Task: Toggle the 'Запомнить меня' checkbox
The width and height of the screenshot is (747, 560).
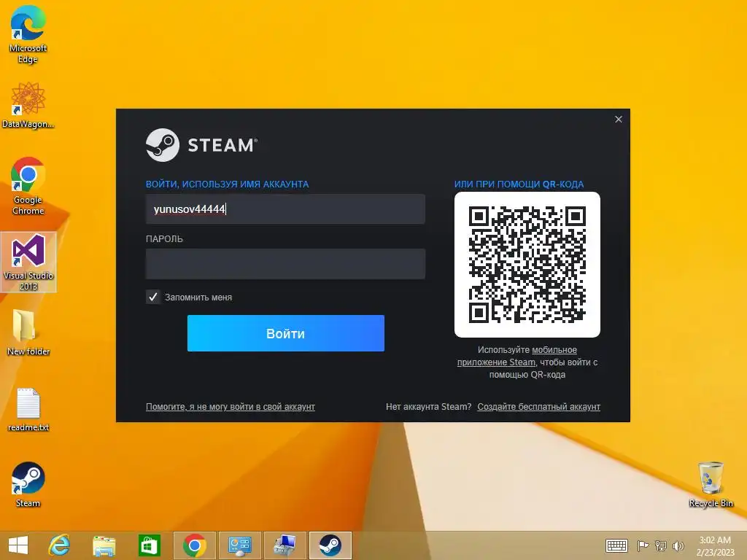Action: point(153,297)
